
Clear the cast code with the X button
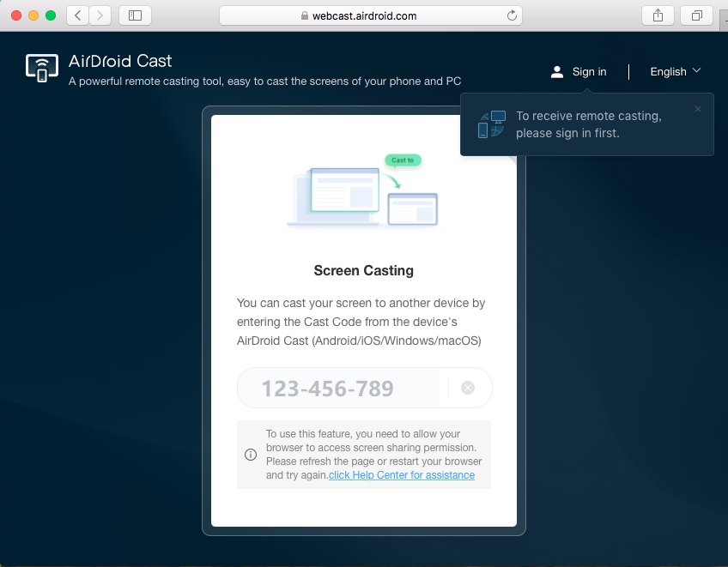[x=468, y=388]
